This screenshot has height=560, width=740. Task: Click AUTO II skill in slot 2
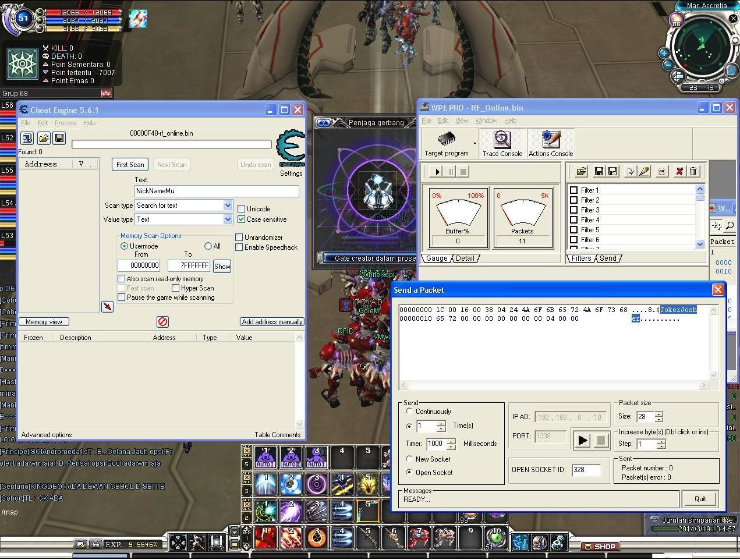tap(291, 458)
